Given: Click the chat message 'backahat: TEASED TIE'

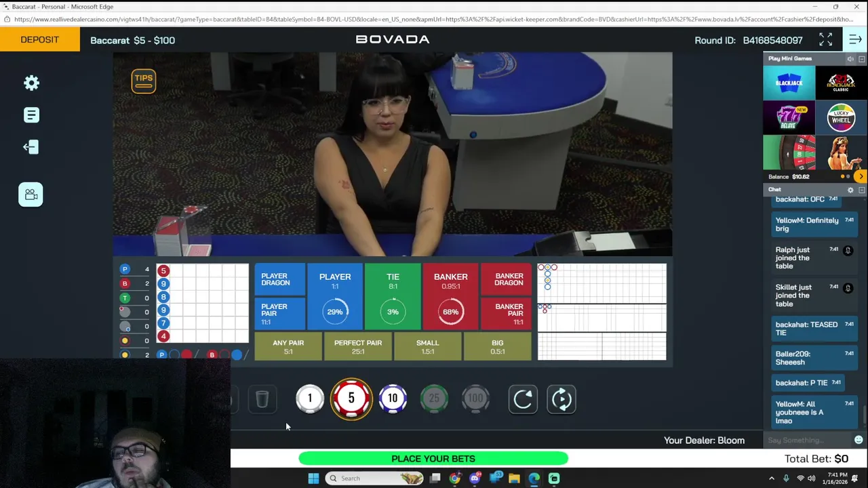Looking at the screenshot, I should pos(814,329).
